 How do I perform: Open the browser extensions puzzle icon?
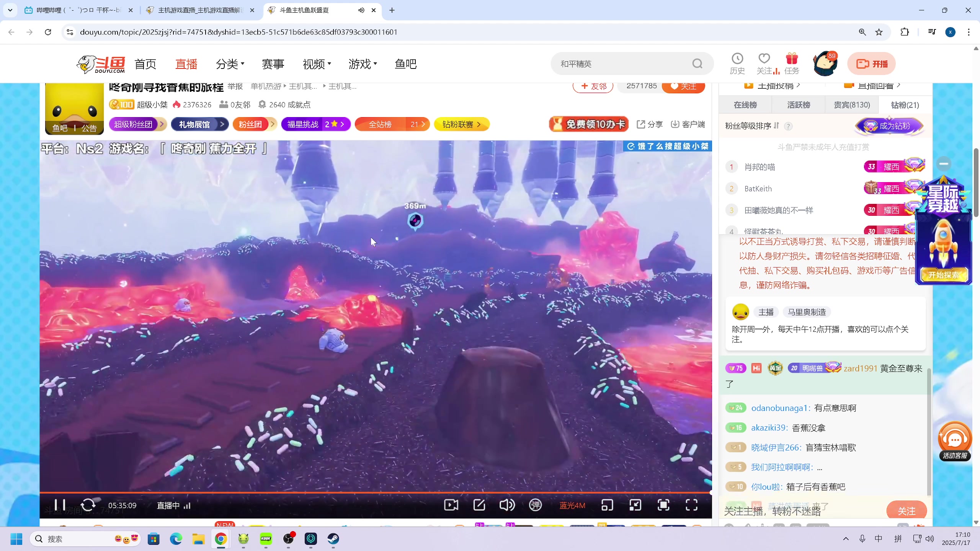tap(905, 32)
